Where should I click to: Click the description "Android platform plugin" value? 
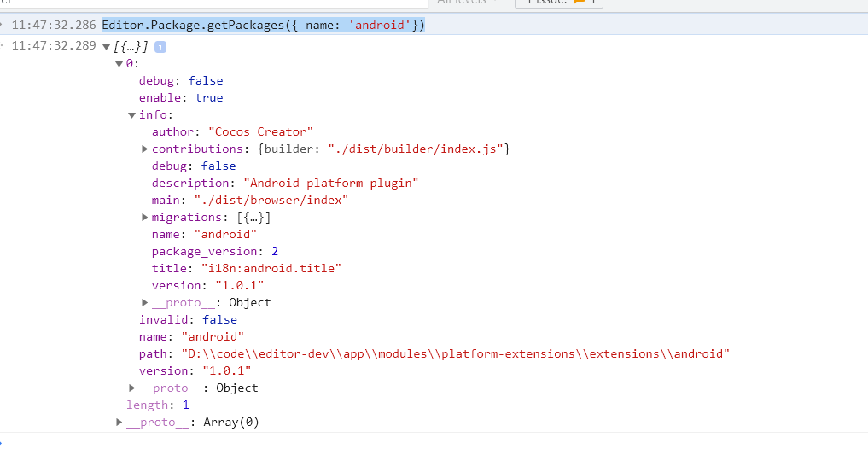331,184
